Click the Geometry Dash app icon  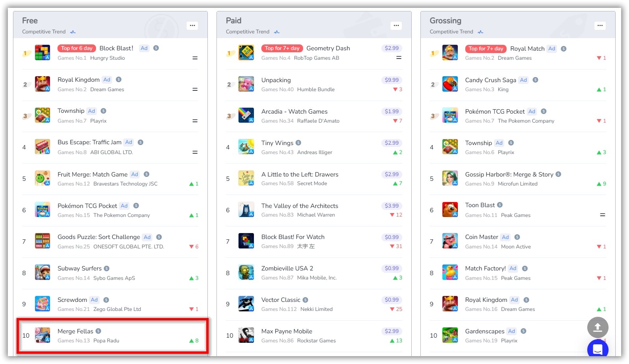246,53
